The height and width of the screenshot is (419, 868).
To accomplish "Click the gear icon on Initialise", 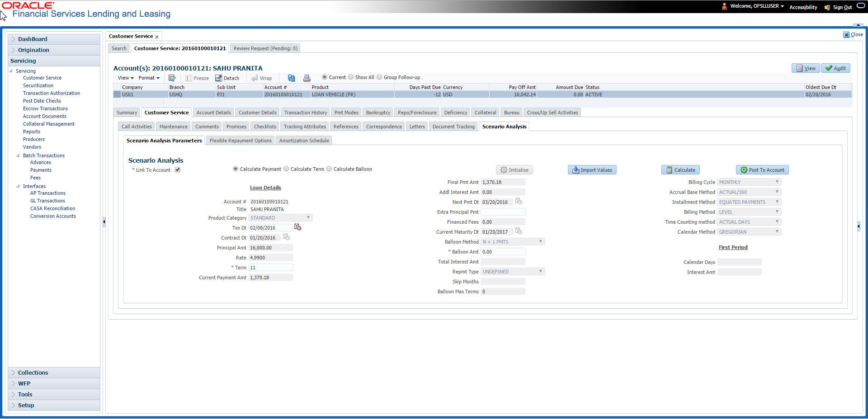I will pyautogui.click(x=504, y=170).
